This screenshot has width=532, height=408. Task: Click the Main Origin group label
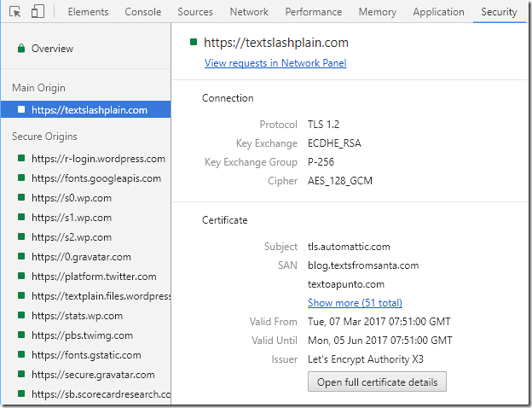(38, 88)
